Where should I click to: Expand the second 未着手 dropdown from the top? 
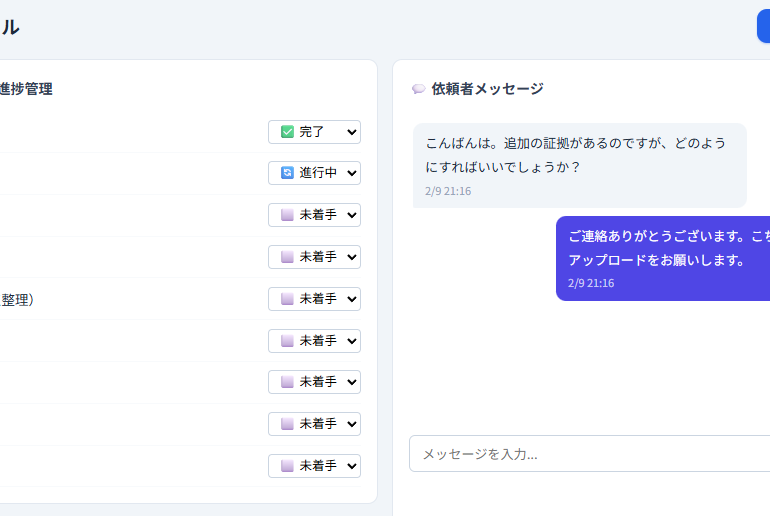coord(314,257)
